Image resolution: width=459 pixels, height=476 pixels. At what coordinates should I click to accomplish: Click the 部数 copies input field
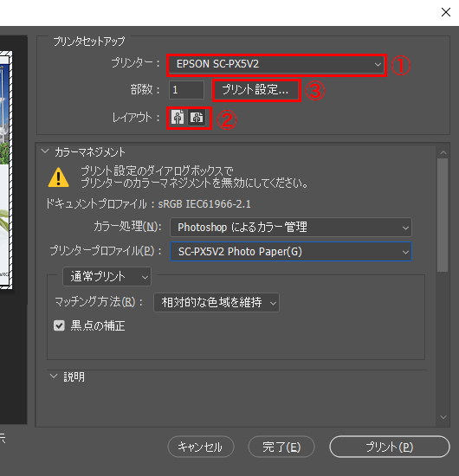(186, 90)
